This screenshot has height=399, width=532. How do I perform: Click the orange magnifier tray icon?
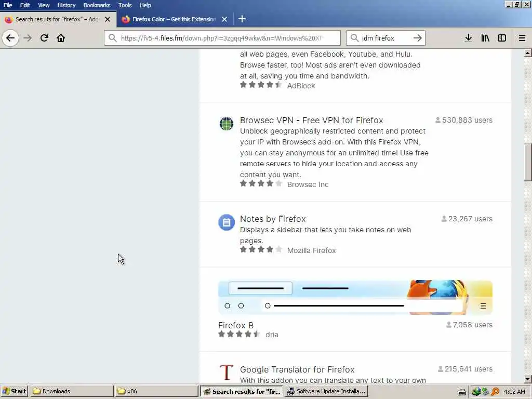pyautogui.click(x=495, y=392)
